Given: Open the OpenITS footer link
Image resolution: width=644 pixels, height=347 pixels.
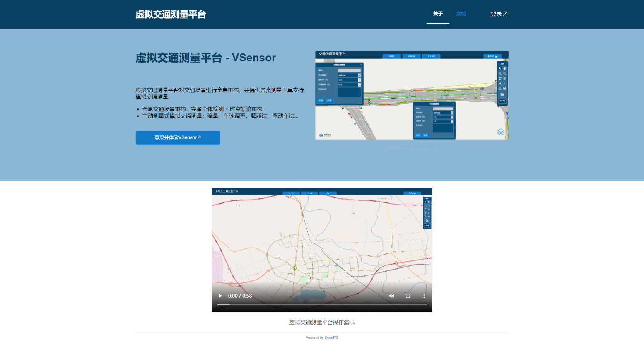Looking at the screenshot, I should point(331,337).
